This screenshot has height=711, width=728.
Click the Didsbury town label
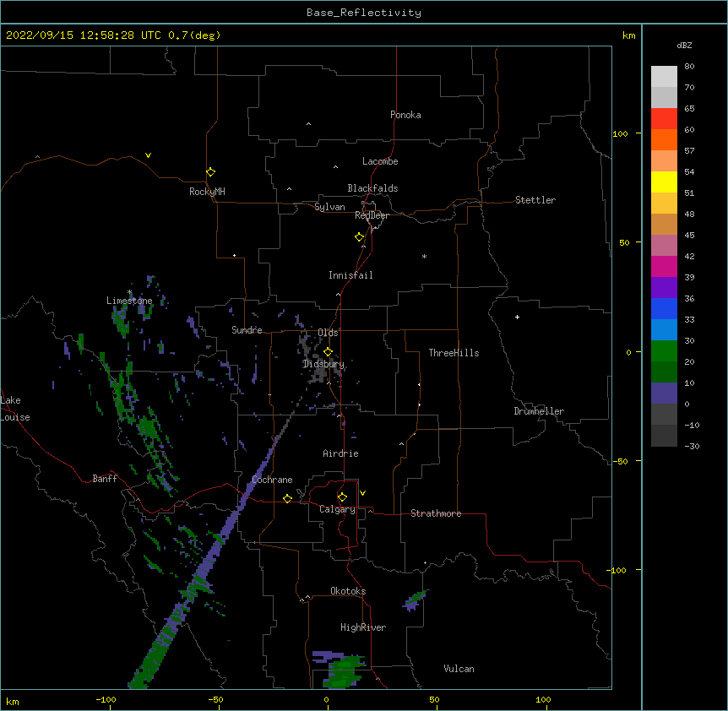tap(323, 364)
